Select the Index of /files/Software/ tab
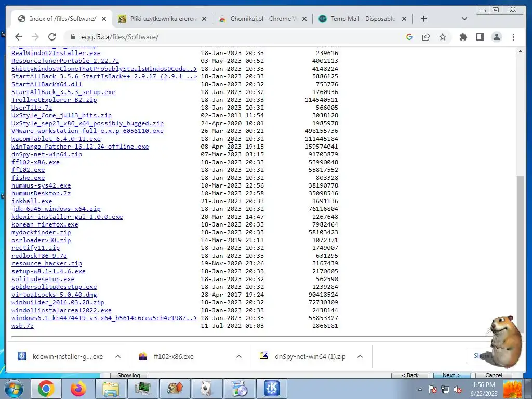 [x=62, y=19]
